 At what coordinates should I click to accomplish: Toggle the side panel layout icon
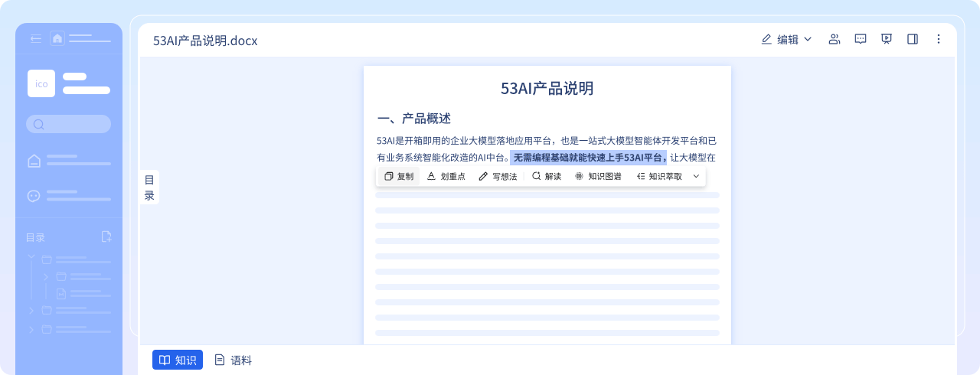pos(913,39)
